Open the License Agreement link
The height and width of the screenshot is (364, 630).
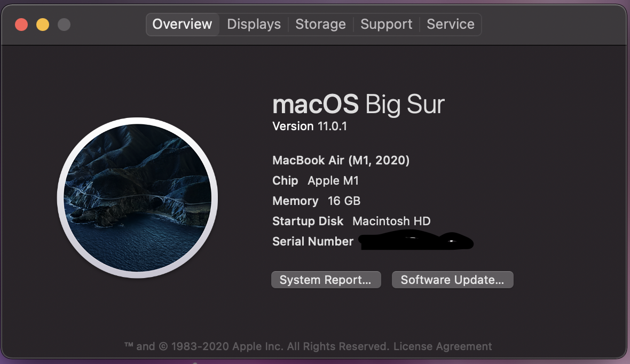tap(443, 346)
